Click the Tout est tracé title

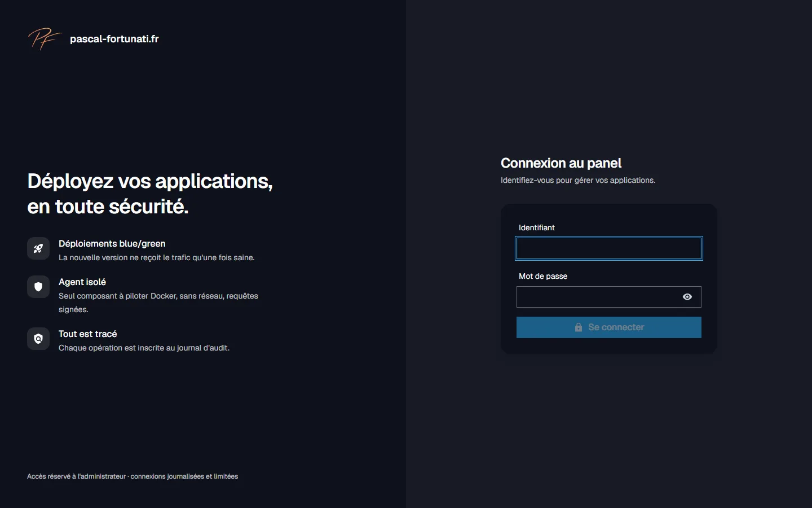[x=88, y=334]
